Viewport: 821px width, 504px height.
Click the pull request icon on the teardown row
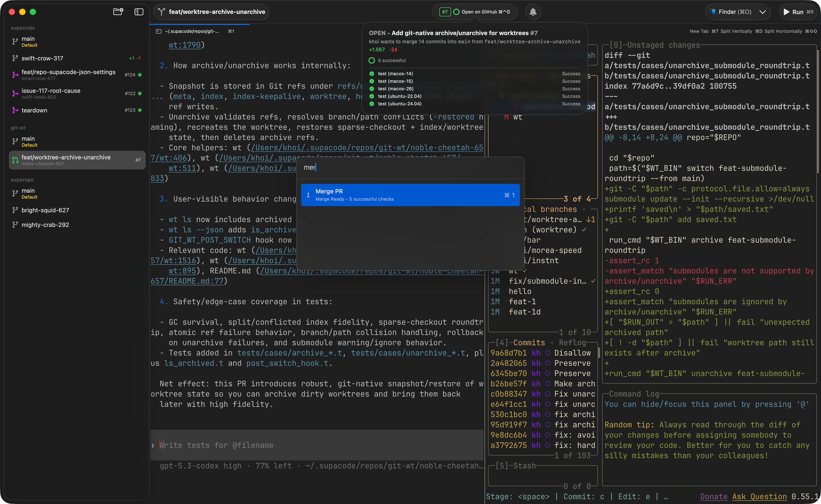coord(15,110)
